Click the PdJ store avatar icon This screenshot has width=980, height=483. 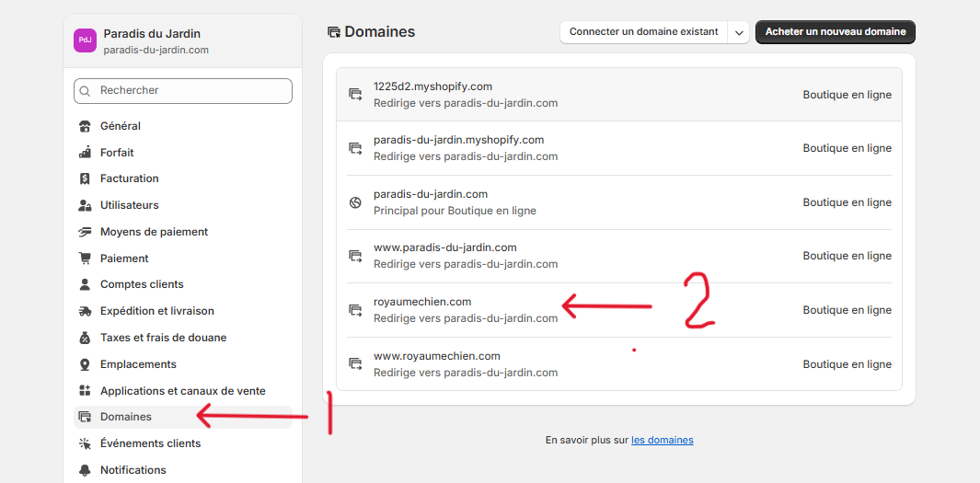(x=85, y=40)
